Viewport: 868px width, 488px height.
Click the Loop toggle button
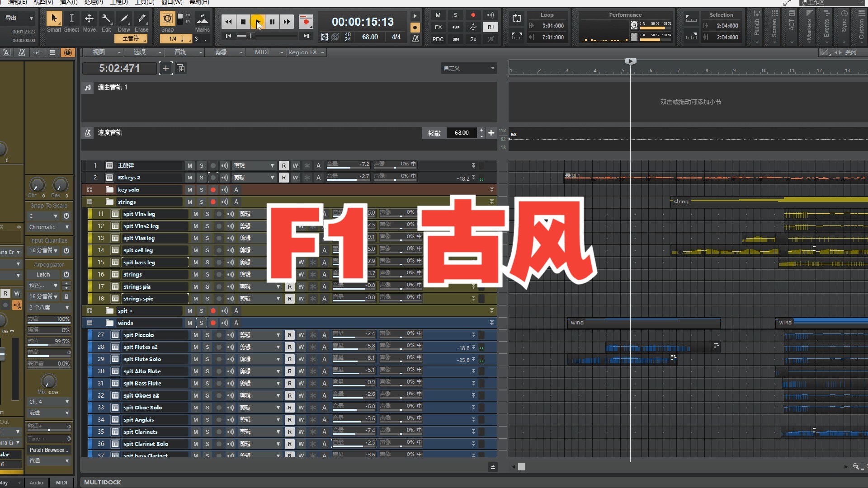point(516,18)
